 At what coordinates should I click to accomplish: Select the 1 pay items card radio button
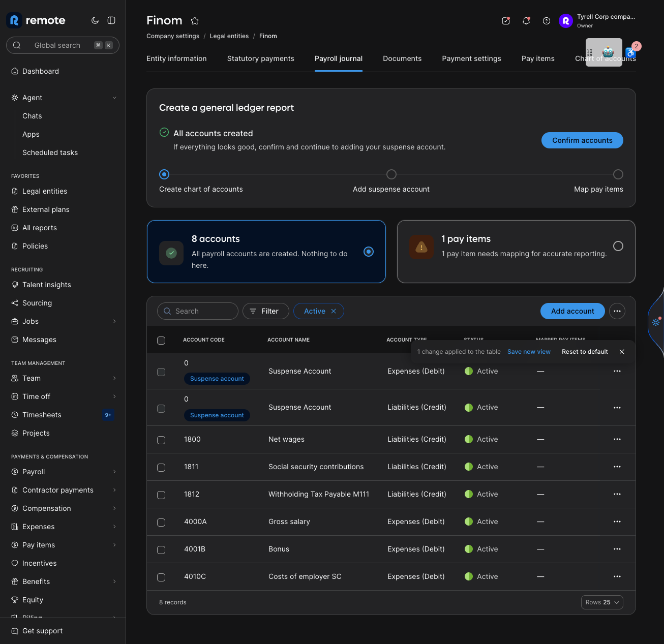coord(618,246)
